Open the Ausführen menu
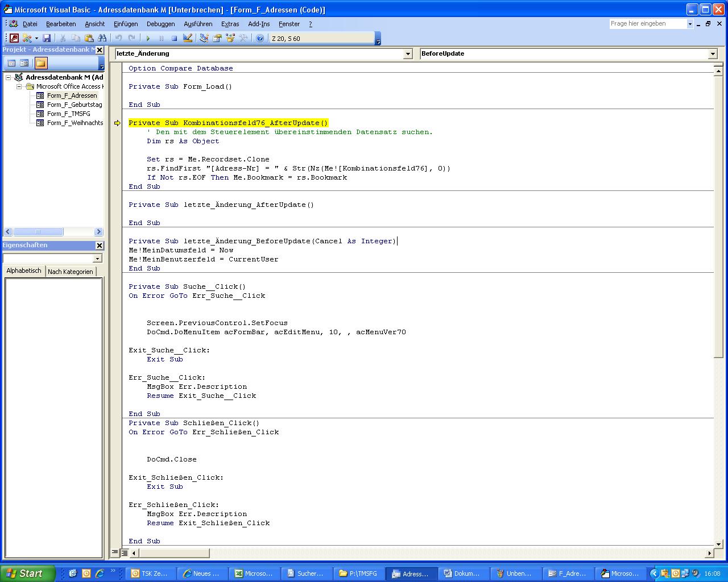 (x=198, y=24)
